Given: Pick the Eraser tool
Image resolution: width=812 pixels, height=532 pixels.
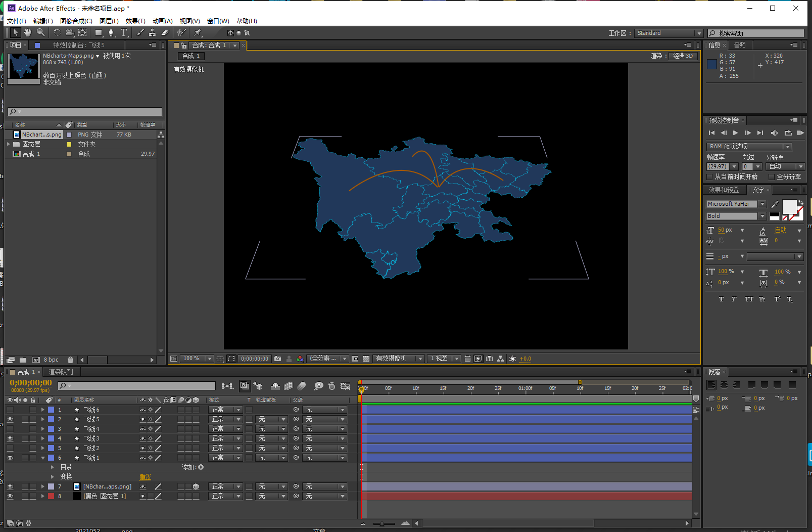Looking at the screenshot, I should pyautogui.click(x=165, y=32).
